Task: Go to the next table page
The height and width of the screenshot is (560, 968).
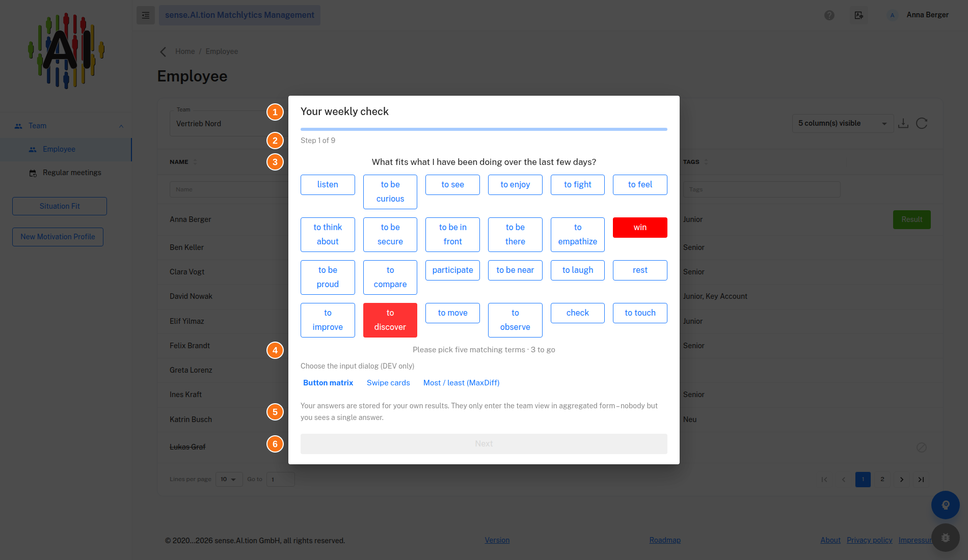Action: (902, 480)
